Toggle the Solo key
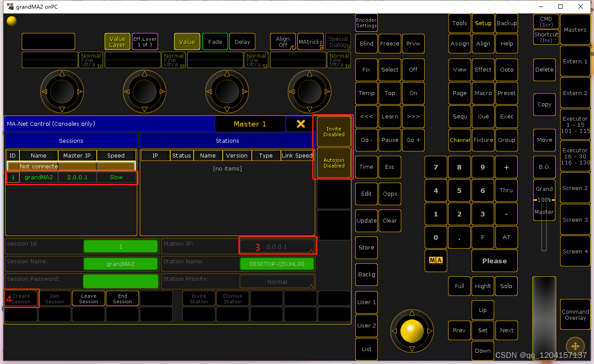Viewport: 594px width, 364px height. coord(506,286)
